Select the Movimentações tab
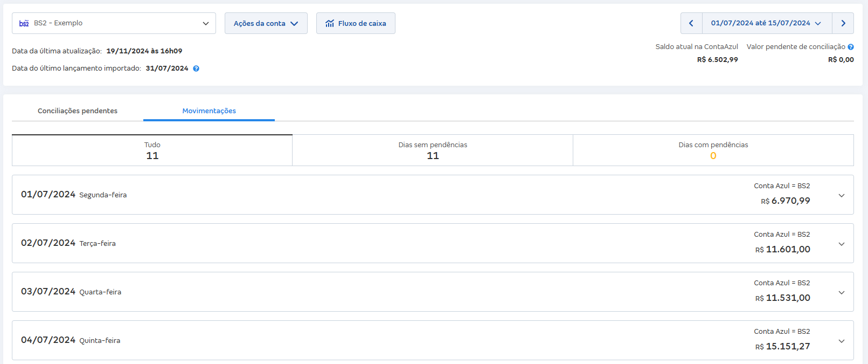Screen dimensions: 868x364 pyautogui.click(x=209, y=111)
